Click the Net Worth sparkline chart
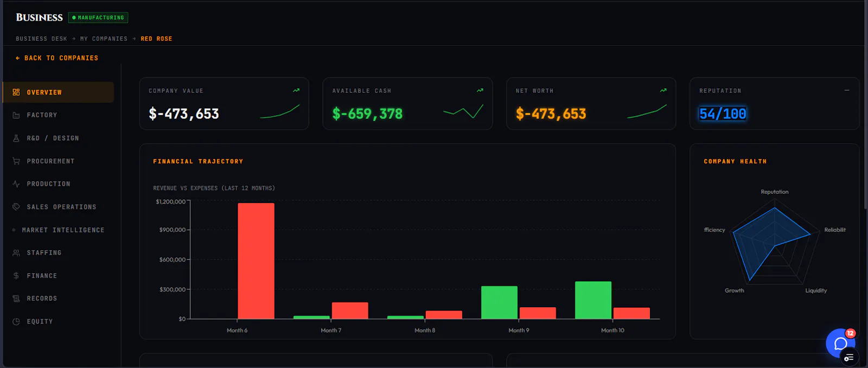The image size is (868, 368). click(x=647, y=111)
